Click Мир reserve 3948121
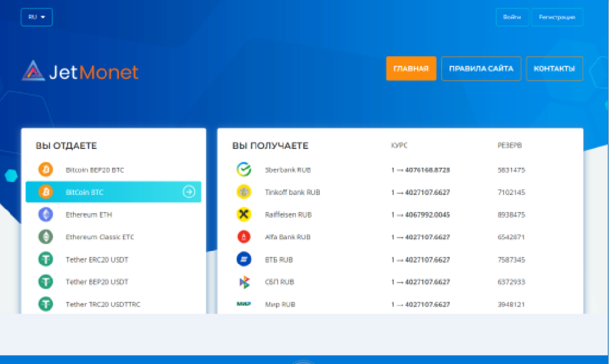609x364 pixels. 511,304
